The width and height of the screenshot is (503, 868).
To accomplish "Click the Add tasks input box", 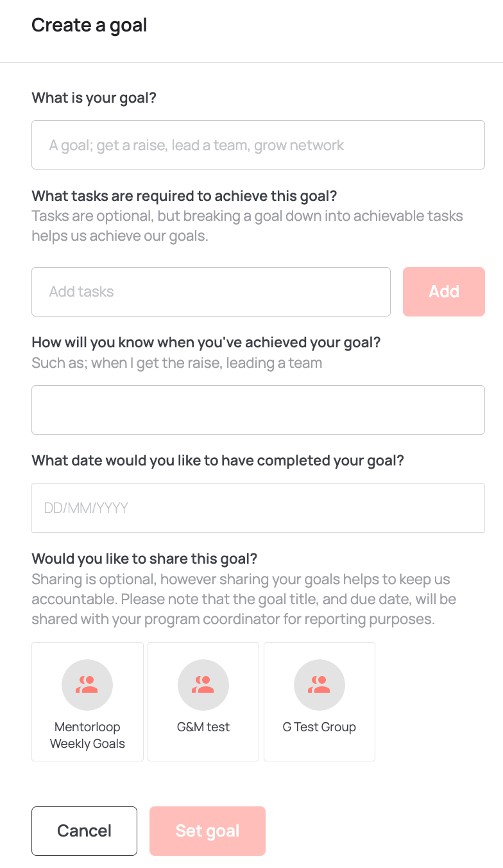I will pos(211,291).
